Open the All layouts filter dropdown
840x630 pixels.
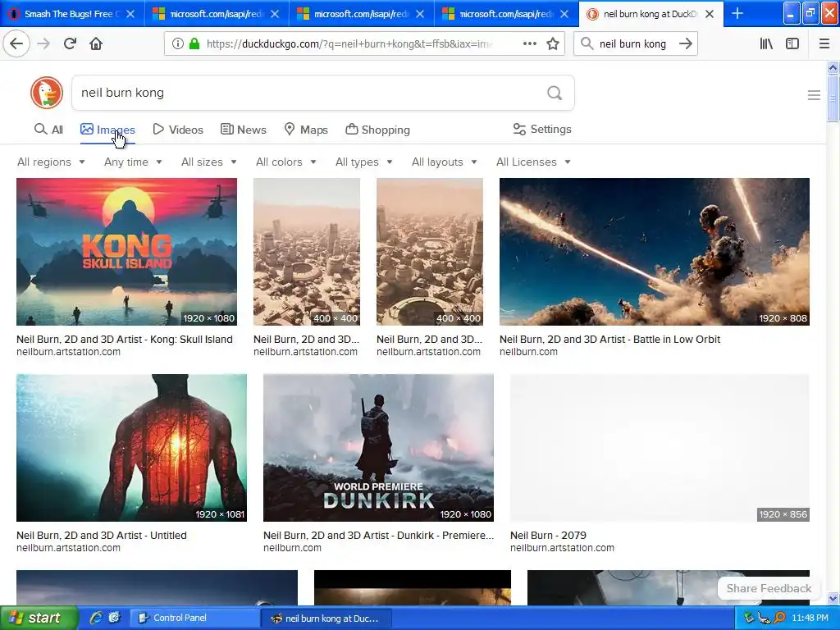point(444,162)
